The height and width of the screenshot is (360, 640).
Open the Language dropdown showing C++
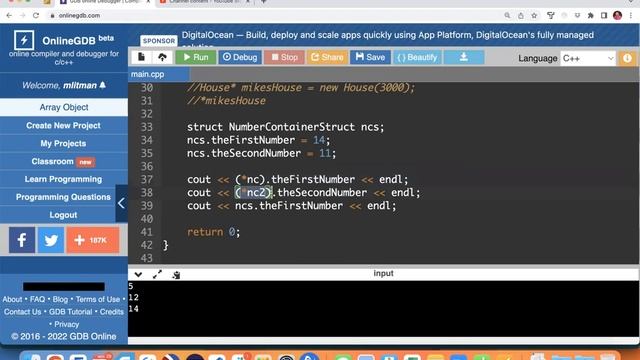click(588, 58)
